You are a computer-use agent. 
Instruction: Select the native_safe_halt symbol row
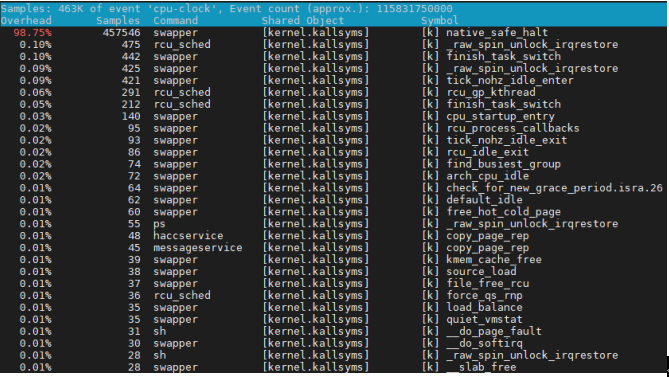pos(334,32)
